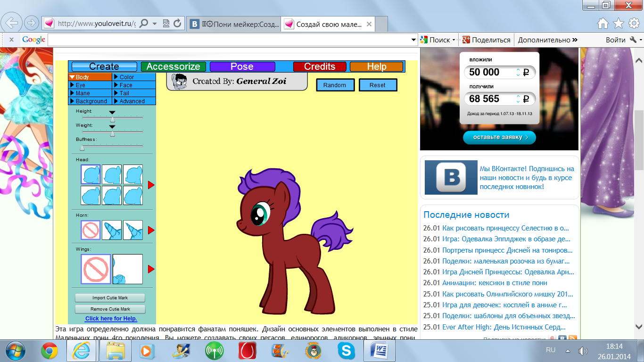Open browser Tools gear icon
The width and height of the screenshot is (644, 362).
click(x=634, y=23)
